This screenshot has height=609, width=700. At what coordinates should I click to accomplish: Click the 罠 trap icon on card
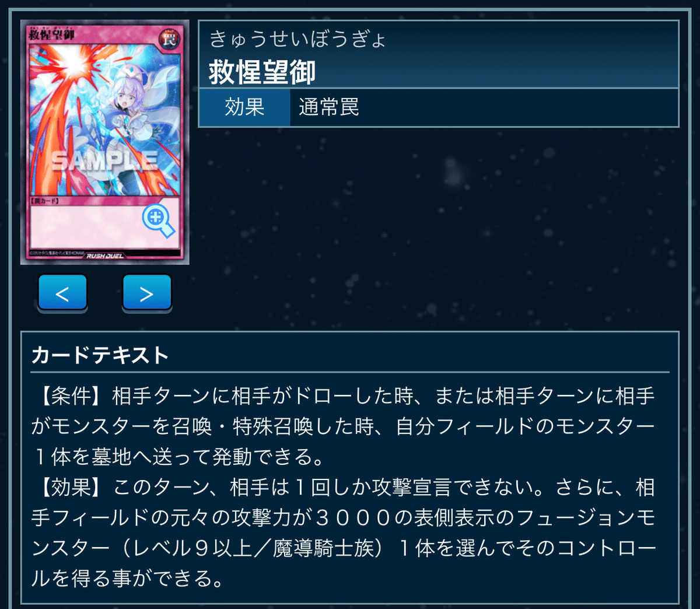click(169, 40)
